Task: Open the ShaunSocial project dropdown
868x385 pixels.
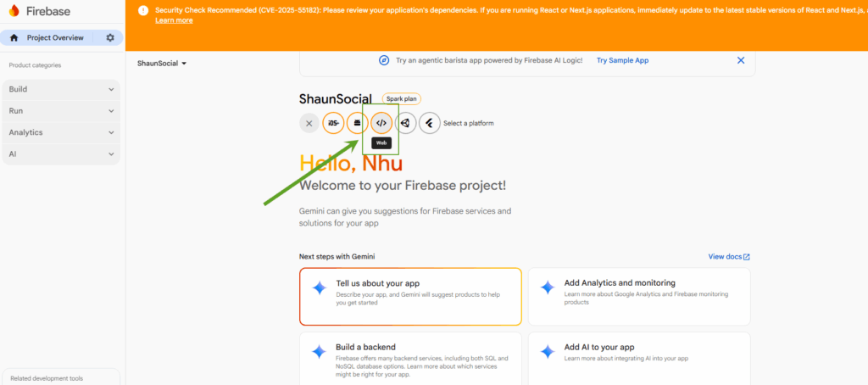Action: click(x=162, y=64)
